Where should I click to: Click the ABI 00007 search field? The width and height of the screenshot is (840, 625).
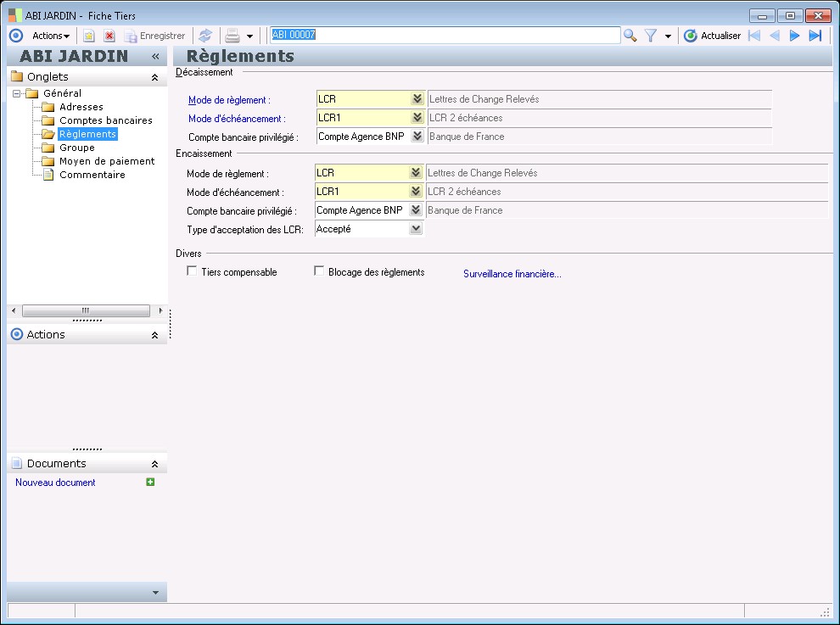tap(445, 36)
